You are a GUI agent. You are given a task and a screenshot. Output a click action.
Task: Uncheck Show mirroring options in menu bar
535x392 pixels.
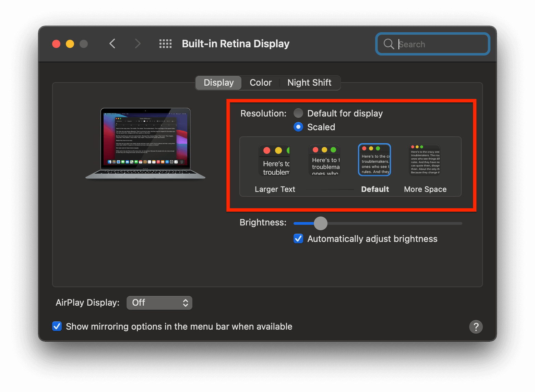pos(57,326)
